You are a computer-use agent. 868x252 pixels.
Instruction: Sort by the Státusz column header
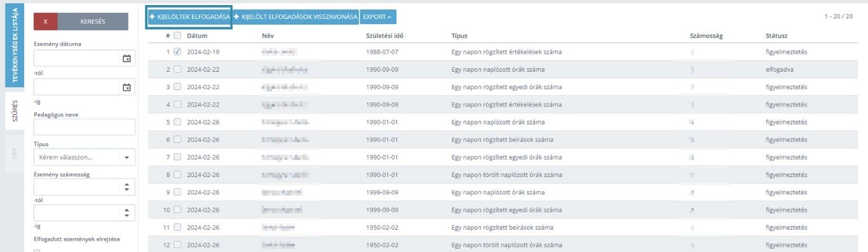coord(777,36)
